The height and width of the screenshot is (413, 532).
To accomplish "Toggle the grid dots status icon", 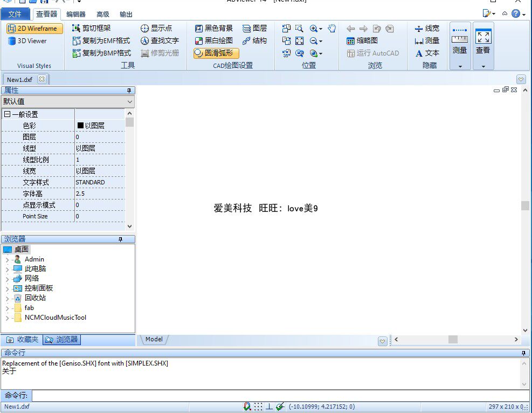I will click(x=258, y=407).
